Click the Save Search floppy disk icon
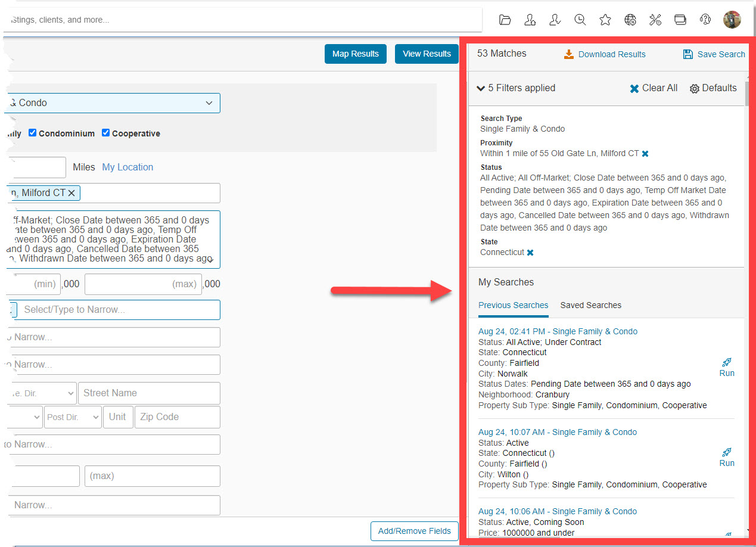This screenshot has height=547, width=756. (x=688, y=54)
